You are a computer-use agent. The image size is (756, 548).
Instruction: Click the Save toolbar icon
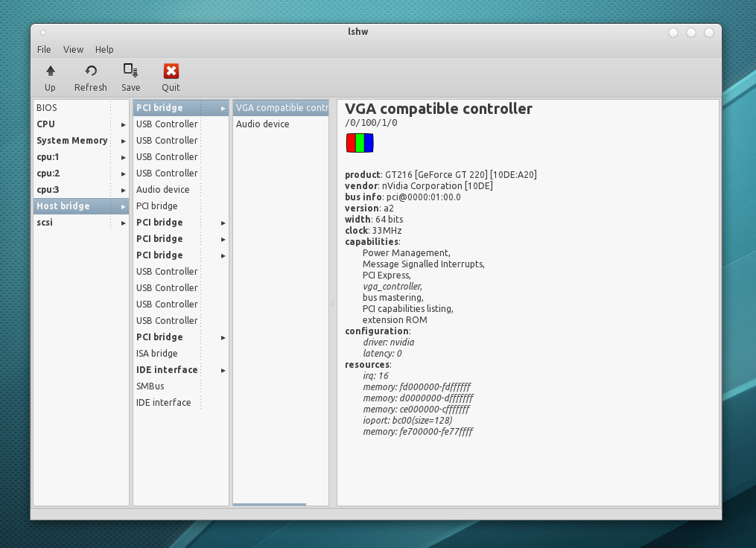[130, 71]
